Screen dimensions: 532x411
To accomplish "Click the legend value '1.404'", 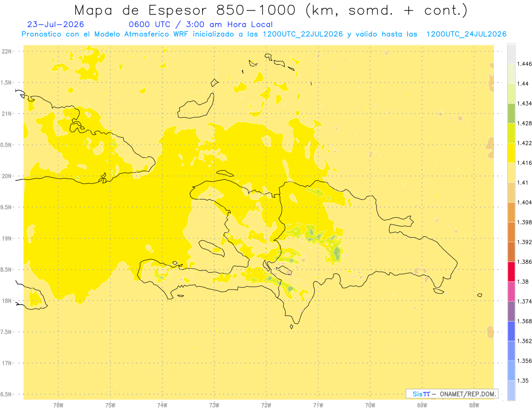I will (525, 202).
